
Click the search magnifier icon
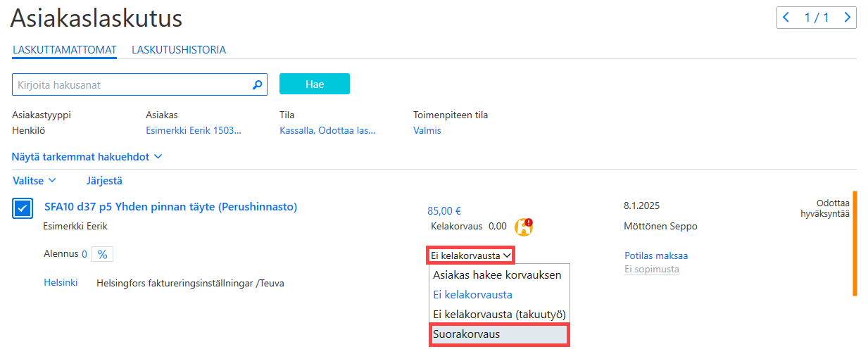[257, 85]
